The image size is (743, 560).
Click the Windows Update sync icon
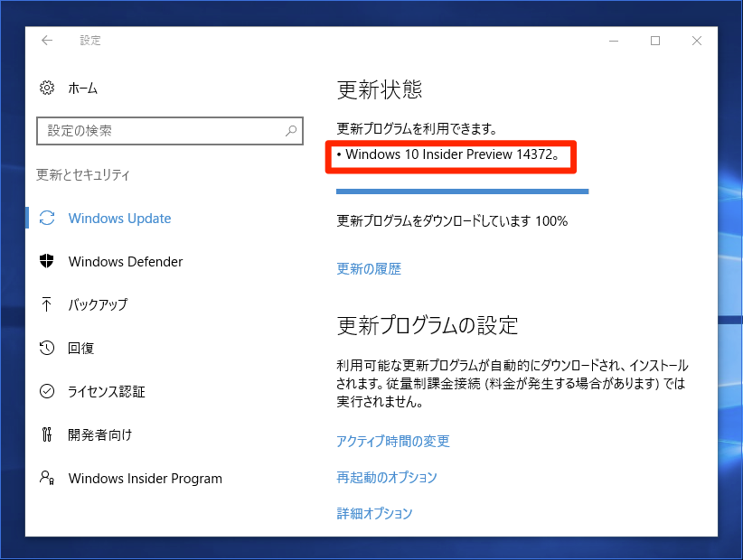(x=47, y=219)
